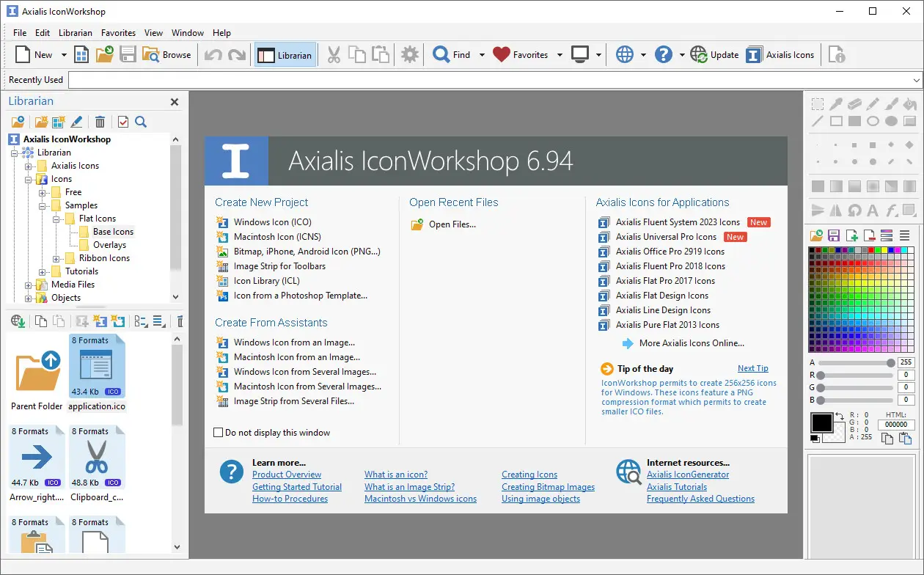The width and height of the screenshot is (924, 575).
Task: Select the eraser tool
Action: pos(854,104)
